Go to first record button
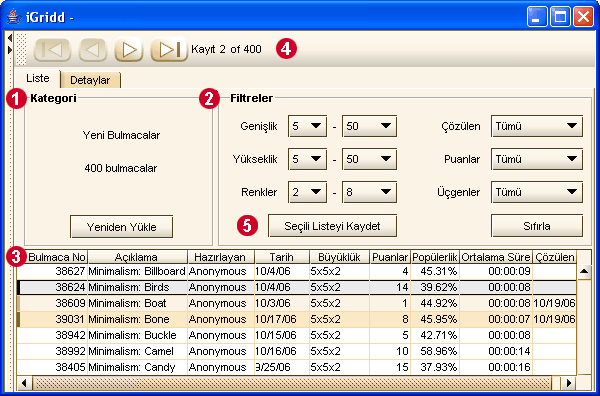The width and height of the screenshot is (600, 396). point(52,49)
